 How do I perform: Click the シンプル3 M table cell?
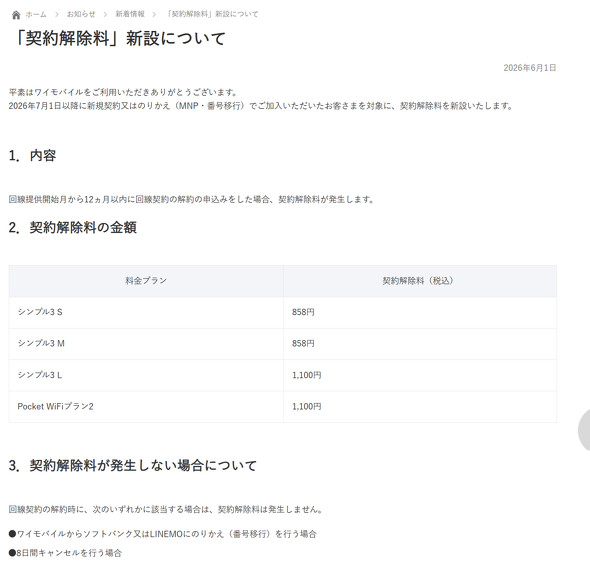click(x=146, y=343)
